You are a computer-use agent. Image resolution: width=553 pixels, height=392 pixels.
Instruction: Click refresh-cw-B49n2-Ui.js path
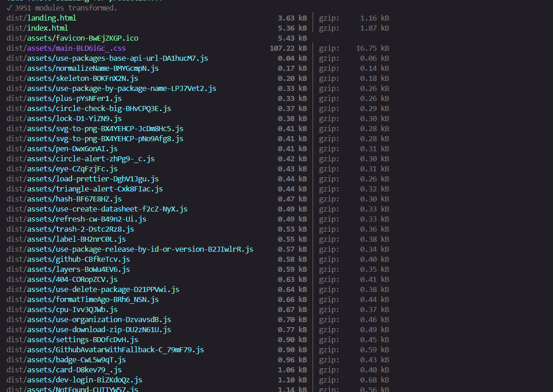pyautogui.click(x=76, y=219)
